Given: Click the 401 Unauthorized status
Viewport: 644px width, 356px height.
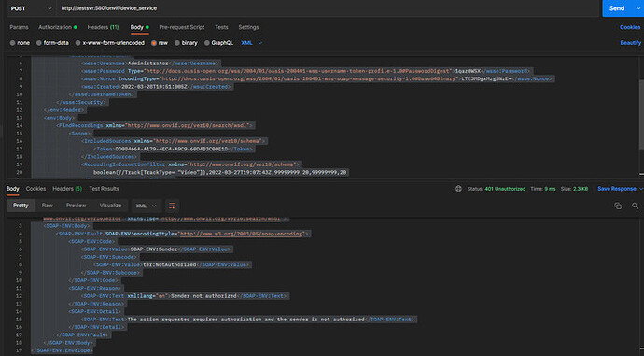Looking at the screenshot, I should point(505,189).
